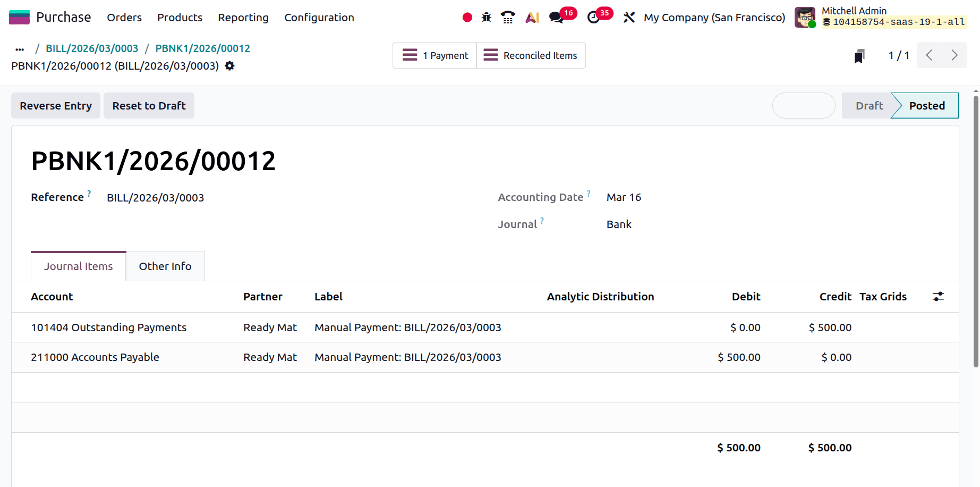980x487 pixels.
Task: Open the debug bug icon
Action: (x=486, y=17)
